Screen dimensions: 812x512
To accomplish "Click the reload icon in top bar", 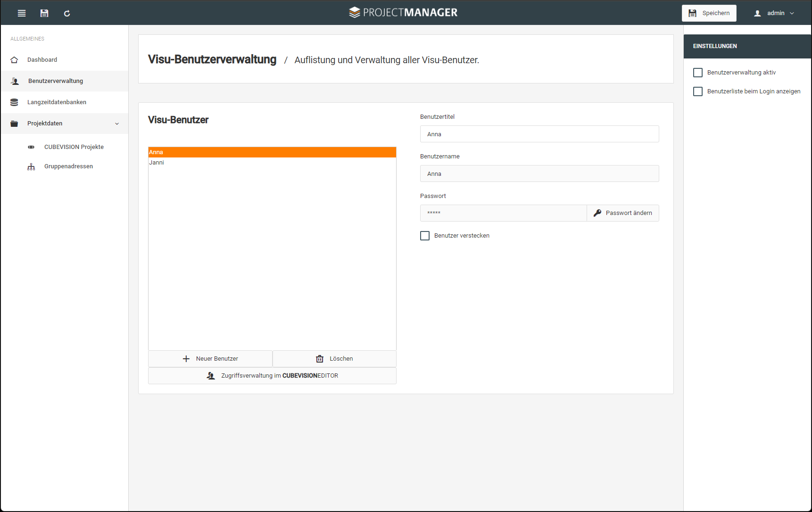I will pos(67,13).
